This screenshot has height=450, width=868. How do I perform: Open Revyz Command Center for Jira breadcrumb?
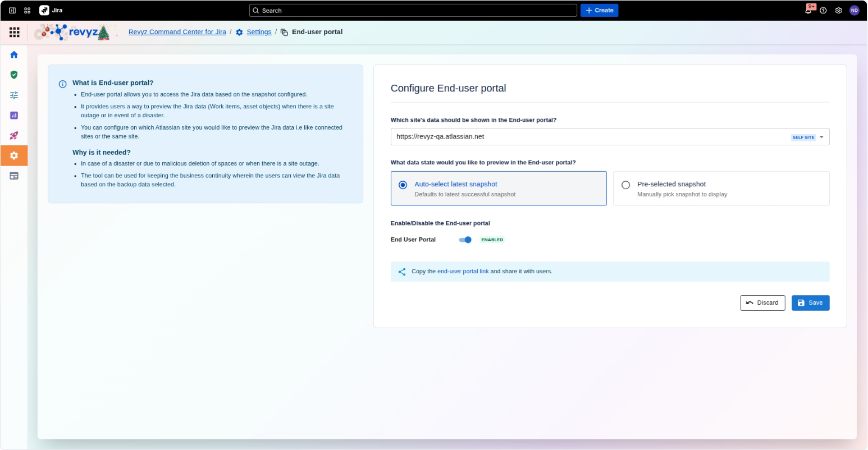click(x=177, y=32)
